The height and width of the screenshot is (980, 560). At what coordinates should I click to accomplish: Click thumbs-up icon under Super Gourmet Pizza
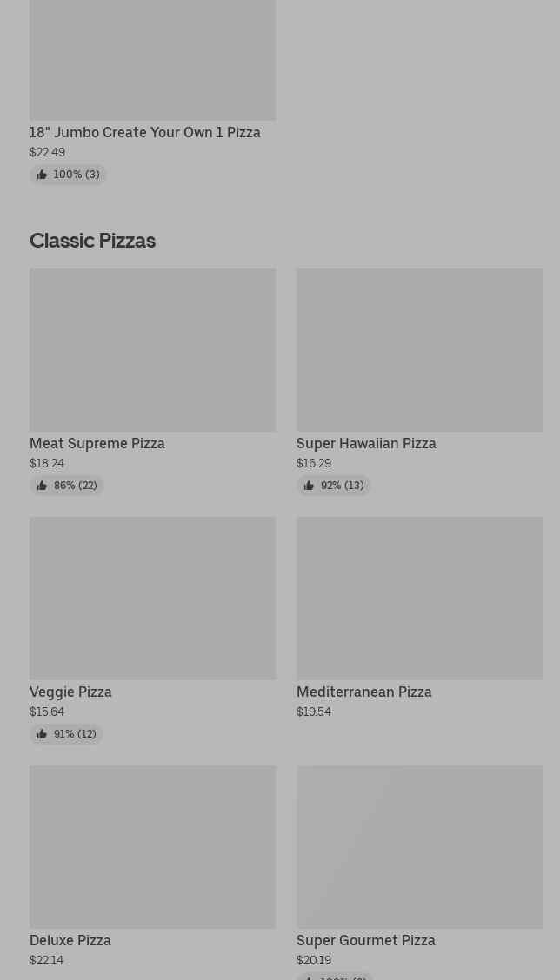click(309, 977)
